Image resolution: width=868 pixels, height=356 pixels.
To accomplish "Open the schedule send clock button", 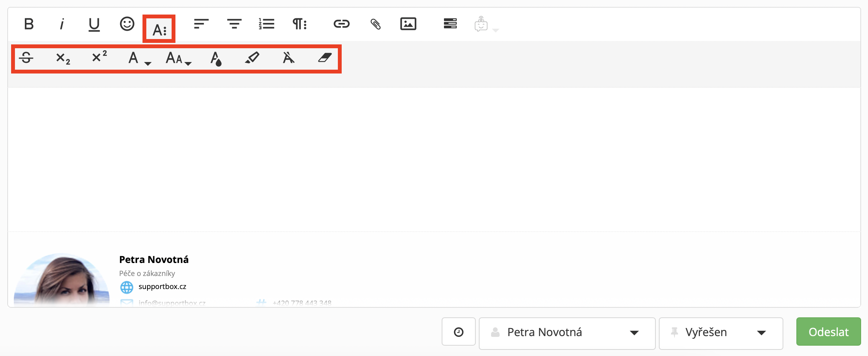I will click(x=459, y=332).
